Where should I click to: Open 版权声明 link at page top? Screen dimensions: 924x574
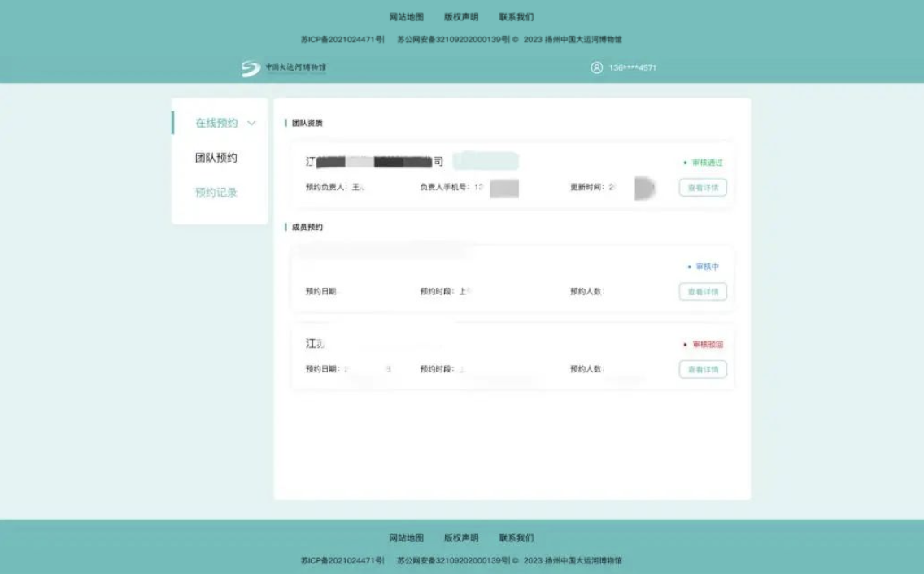(461, 17)
